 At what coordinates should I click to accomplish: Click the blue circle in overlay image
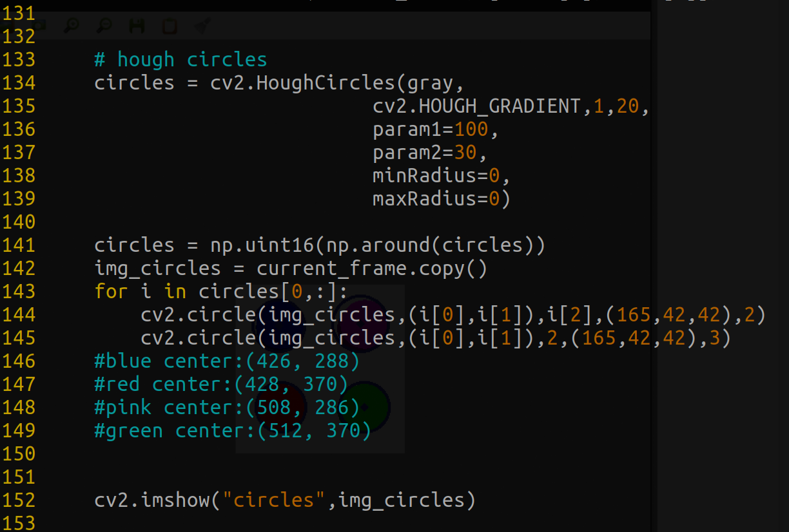(x=278, y=325)
